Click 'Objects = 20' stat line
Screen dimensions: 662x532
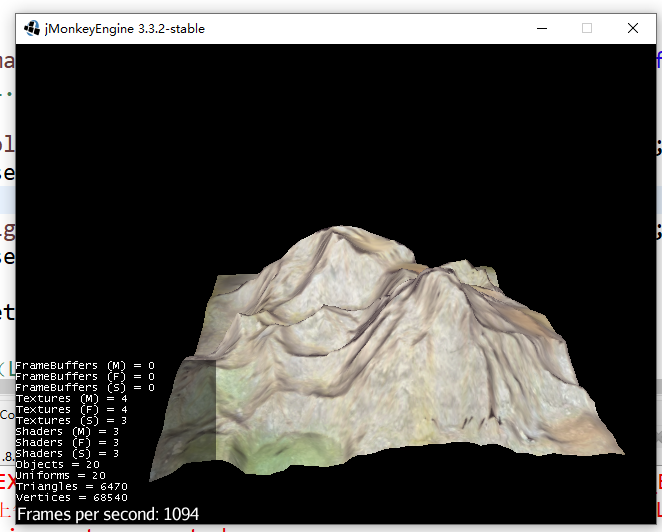coord(57,464)
